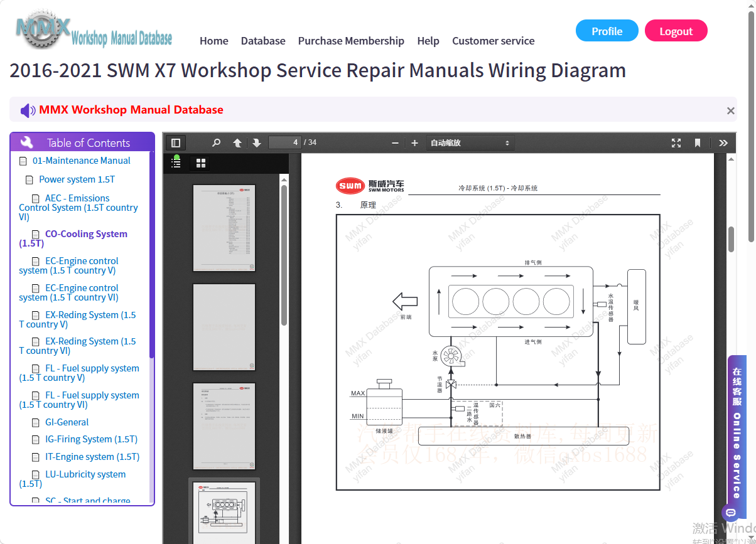Open EX-Reding System country VI entry
This screenshot has width=756, height=544.
coord(78,346)
